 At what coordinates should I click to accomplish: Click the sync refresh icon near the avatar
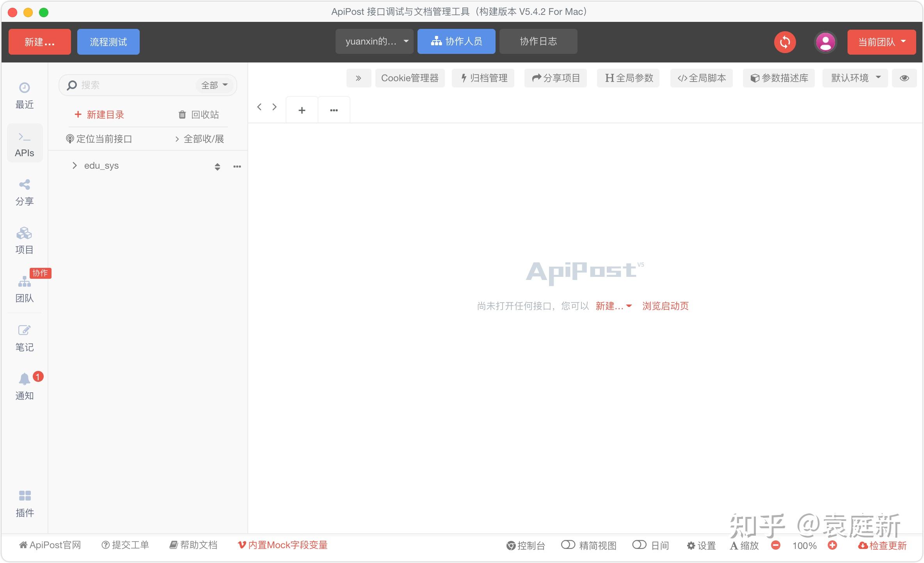(x=785, y=41)
